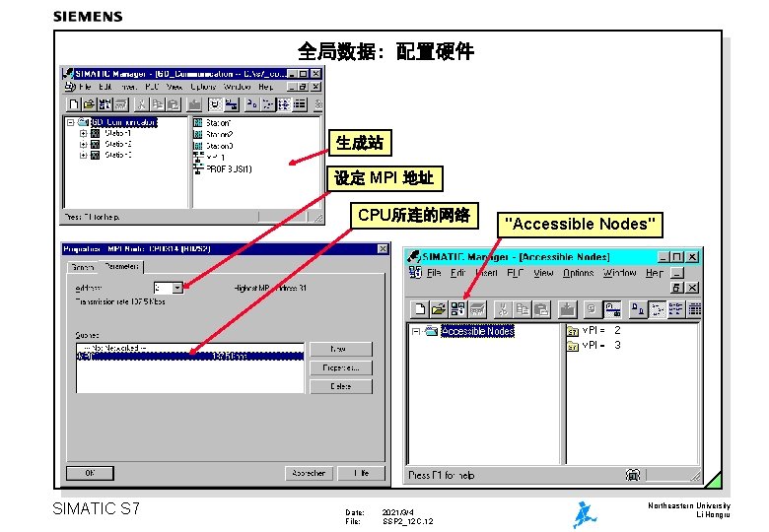This screenshot has height=532, width=769.
Task: Click S7 Memory Card icon in GD_Communication toolbar
Action: (120, 103)
